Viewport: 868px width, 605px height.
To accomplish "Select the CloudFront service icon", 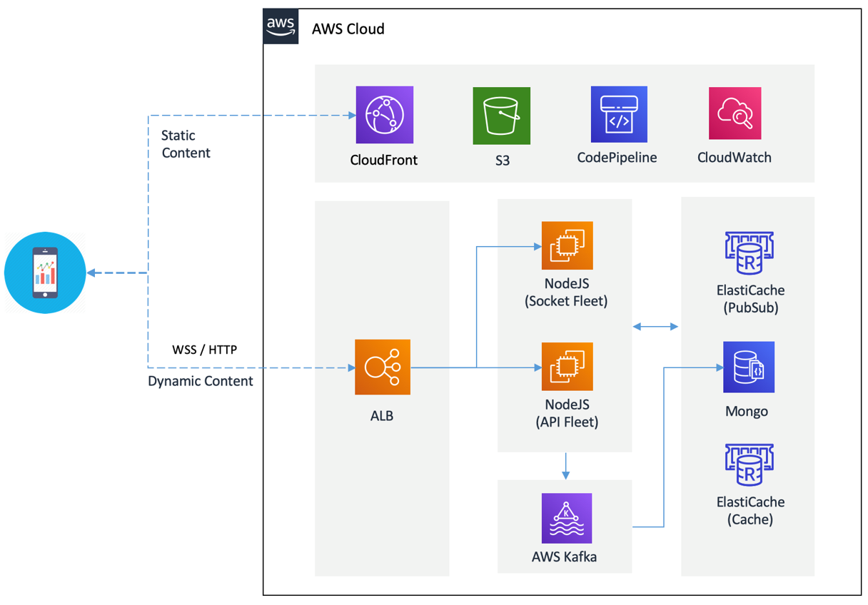I will tap(385, 115).
